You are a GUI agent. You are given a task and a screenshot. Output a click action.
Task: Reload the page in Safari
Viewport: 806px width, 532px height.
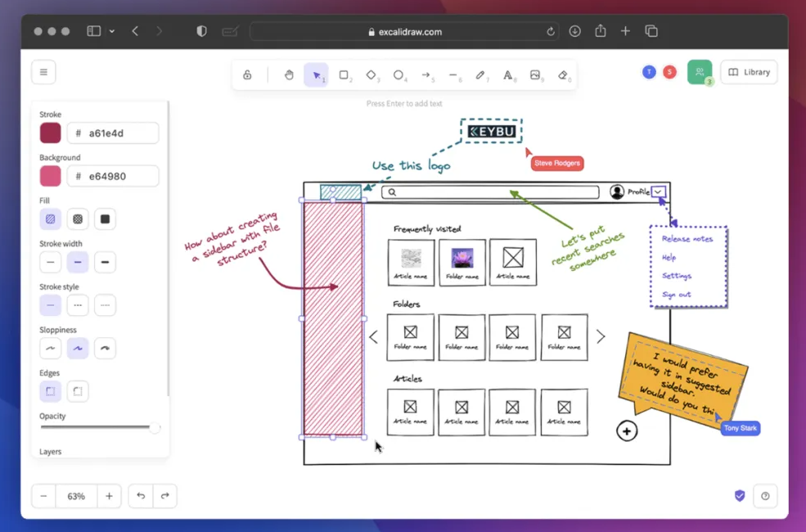pos(551,32)
